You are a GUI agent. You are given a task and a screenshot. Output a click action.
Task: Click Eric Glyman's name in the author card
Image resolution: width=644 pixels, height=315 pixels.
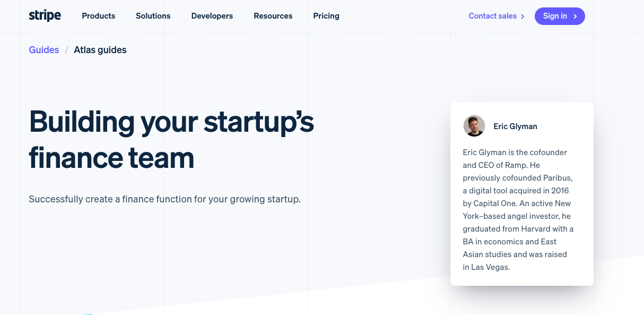click(x=515, y=126)
